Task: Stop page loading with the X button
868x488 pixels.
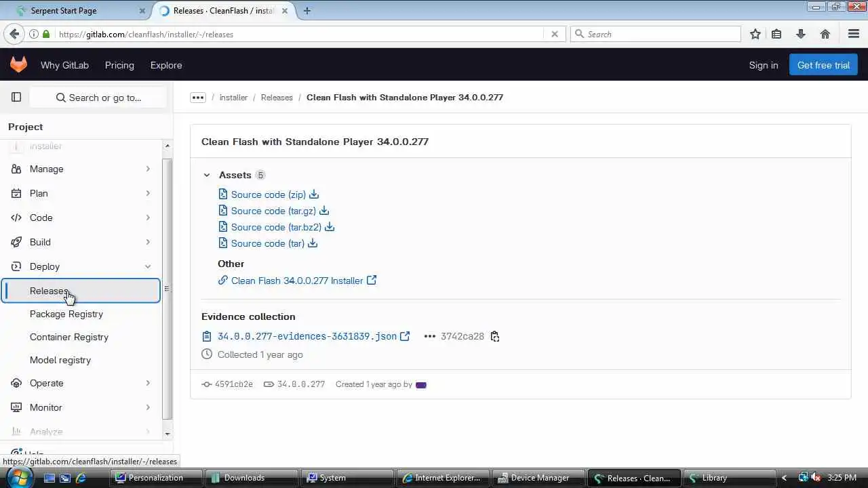Action: pos(555,34)
